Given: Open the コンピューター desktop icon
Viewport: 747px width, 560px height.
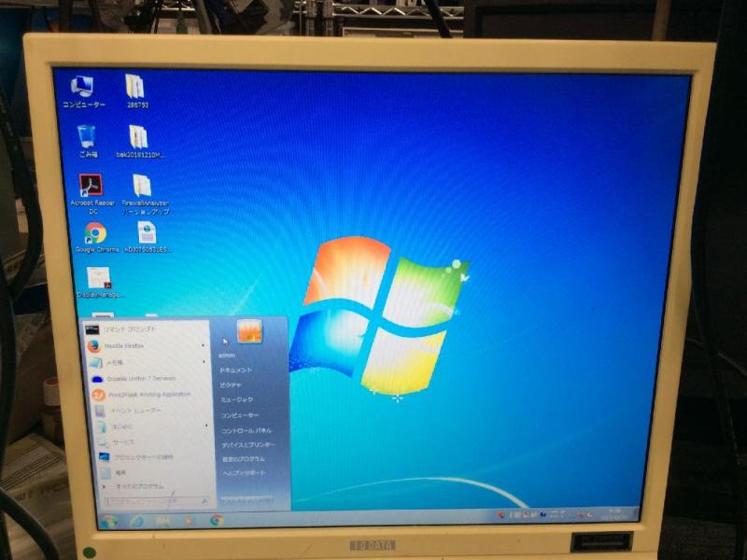Looking at the screenshot, I should tap(83, 91).
